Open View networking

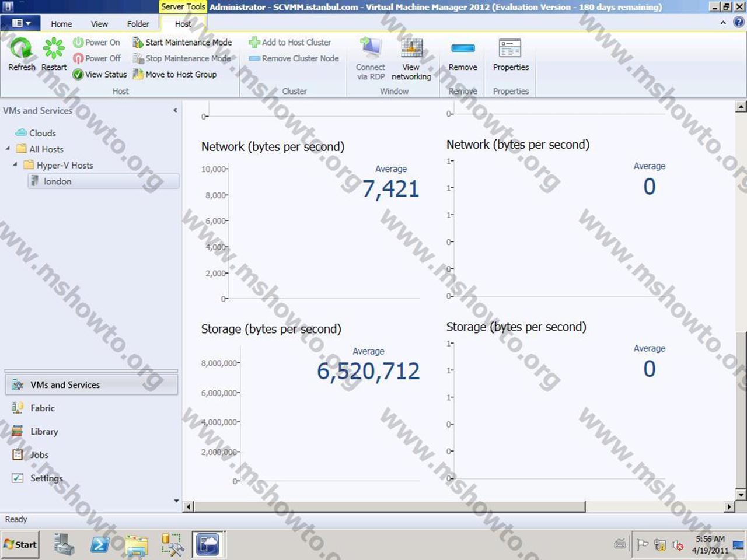pyautogui.click(x=411, y=58)
